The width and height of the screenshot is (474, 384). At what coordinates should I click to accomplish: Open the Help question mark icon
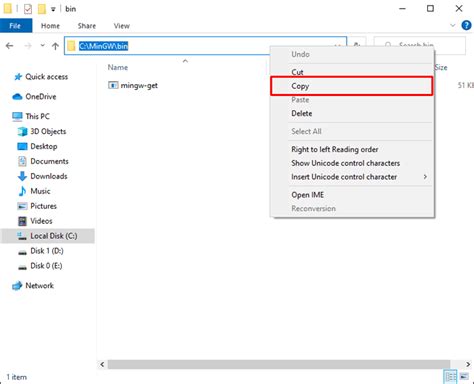click(x=466, y=25)
